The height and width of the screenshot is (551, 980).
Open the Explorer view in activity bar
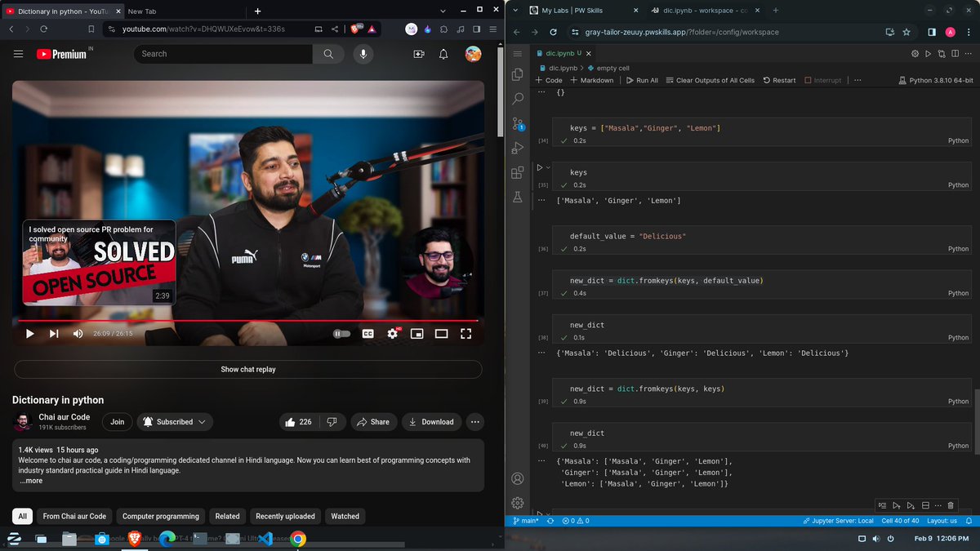point(517,74)
